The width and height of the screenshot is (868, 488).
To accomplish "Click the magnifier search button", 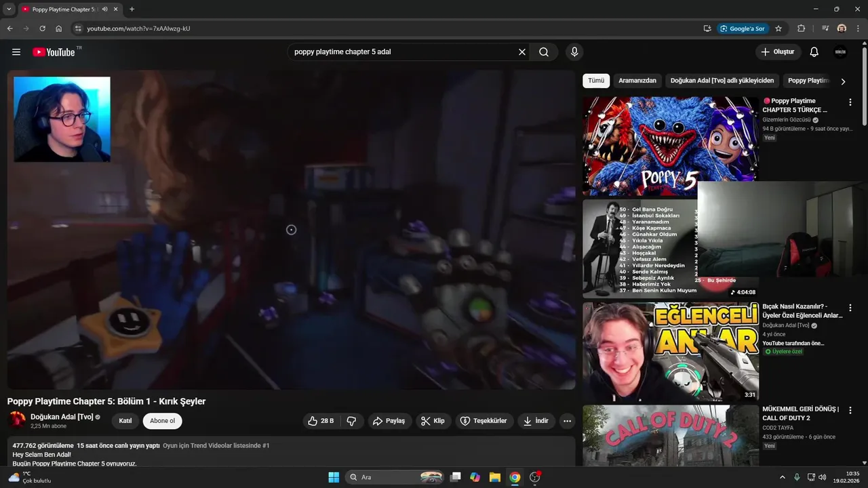I will (x=544, y=52).
